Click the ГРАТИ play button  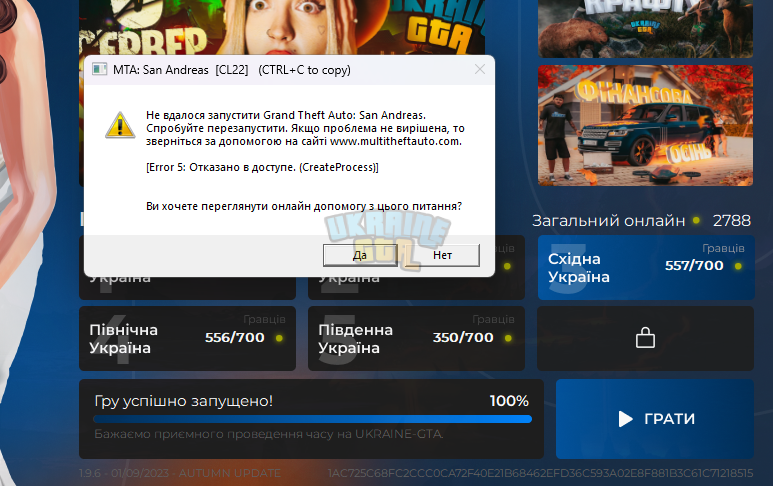pyautogui.click(x=655, y=419)
